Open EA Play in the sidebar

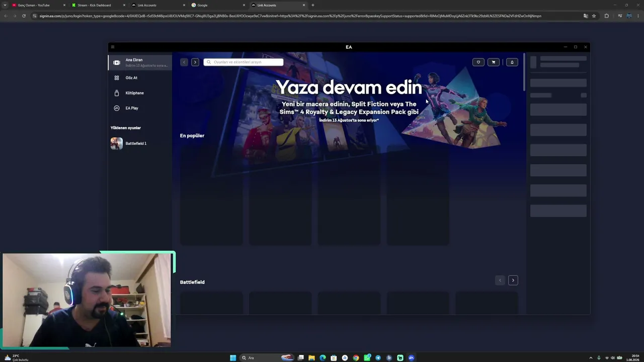pyautogui.click(x=140, y=108)
